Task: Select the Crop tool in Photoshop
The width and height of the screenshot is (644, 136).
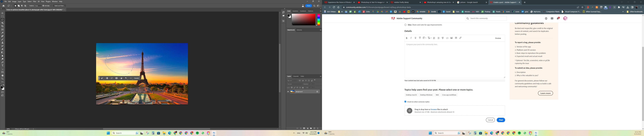Action: pos(3,26)
